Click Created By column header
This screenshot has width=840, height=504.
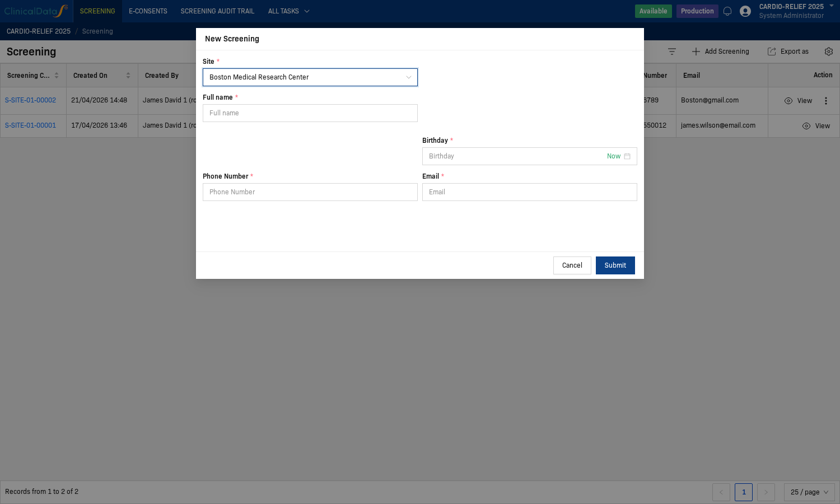162,76
